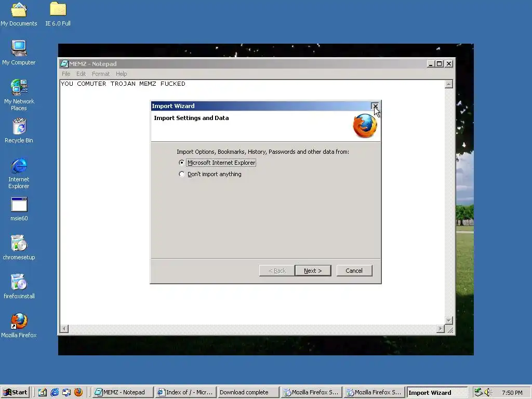Click the greyed-out Back button
The height and width of the screenshot is (399, 532).
[277, 271]
